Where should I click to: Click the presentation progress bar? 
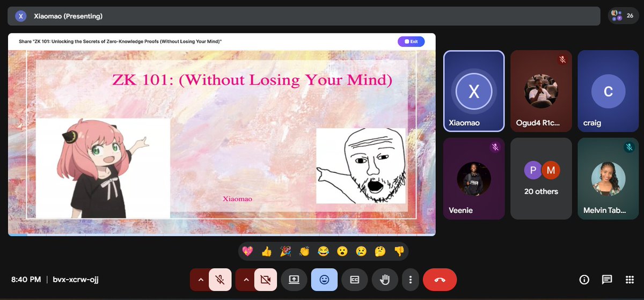tap(222, 235)
